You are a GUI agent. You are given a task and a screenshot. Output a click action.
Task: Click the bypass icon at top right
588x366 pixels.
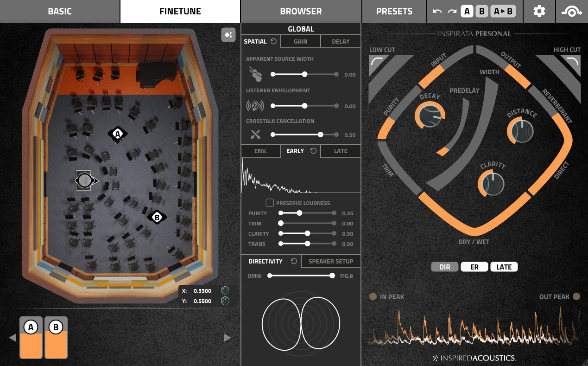click(572, 12)
